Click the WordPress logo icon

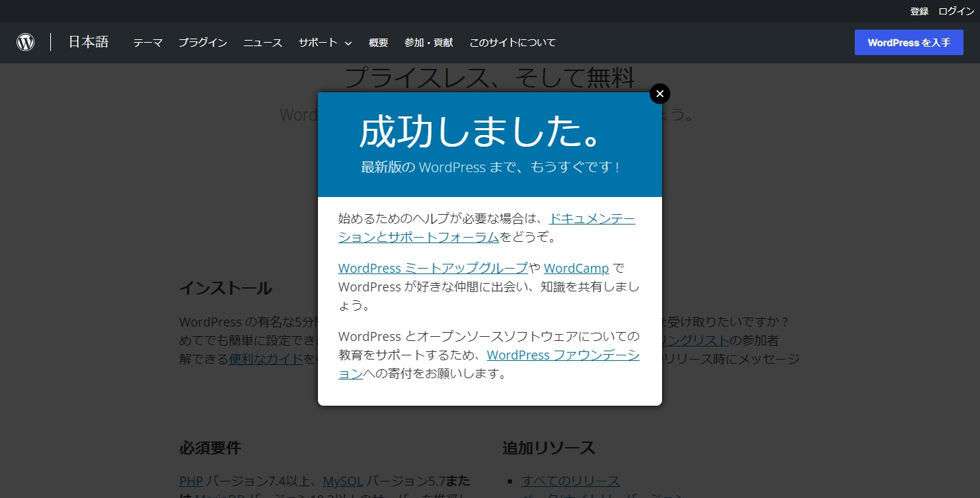tap(25, 42)
